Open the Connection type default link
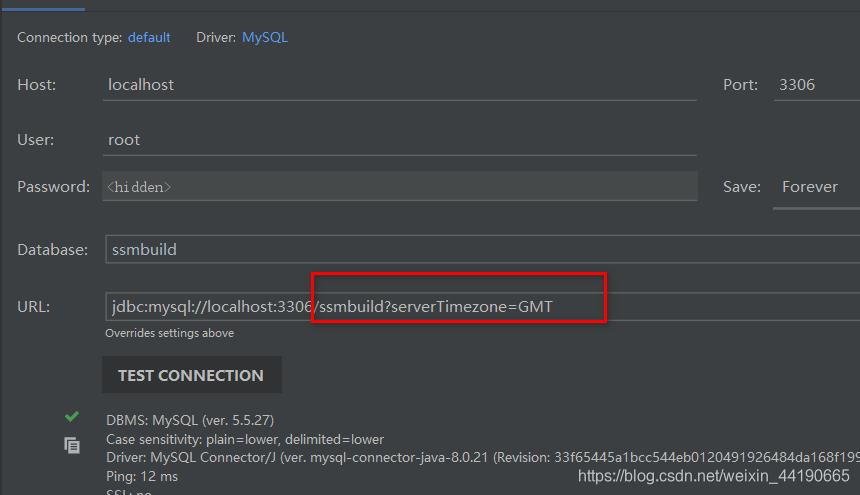This screenshot has width=860, height=495. pos(149,37)
